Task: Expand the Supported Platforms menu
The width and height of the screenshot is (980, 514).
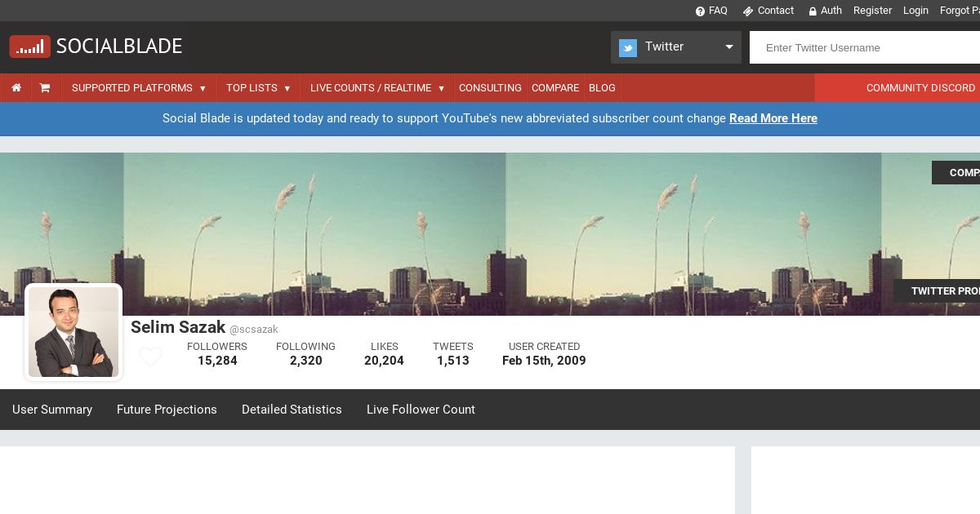Action: pyautogui.click(x=138, y=87)
